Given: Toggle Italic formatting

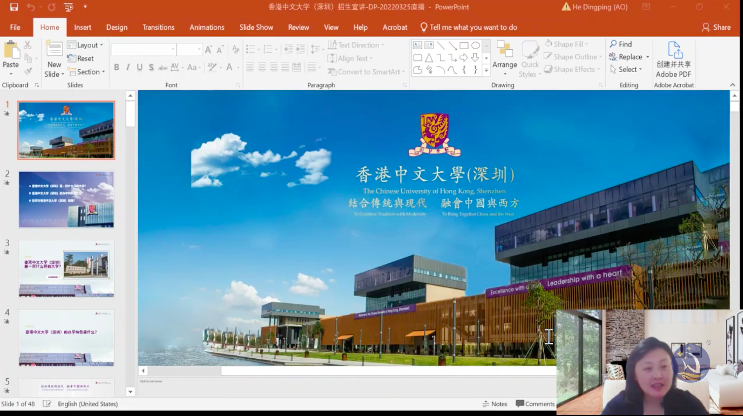Looking at the screenshot, I should (x=128, y=68).
